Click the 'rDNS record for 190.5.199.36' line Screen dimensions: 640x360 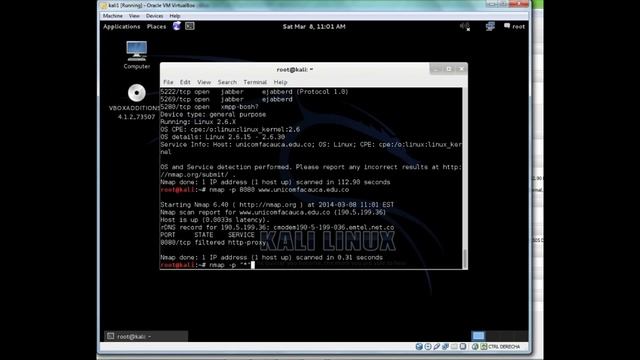[277, 227]
